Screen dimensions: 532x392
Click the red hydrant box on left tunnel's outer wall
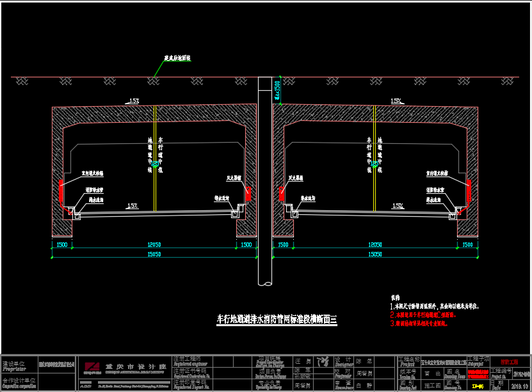point(61,191)
